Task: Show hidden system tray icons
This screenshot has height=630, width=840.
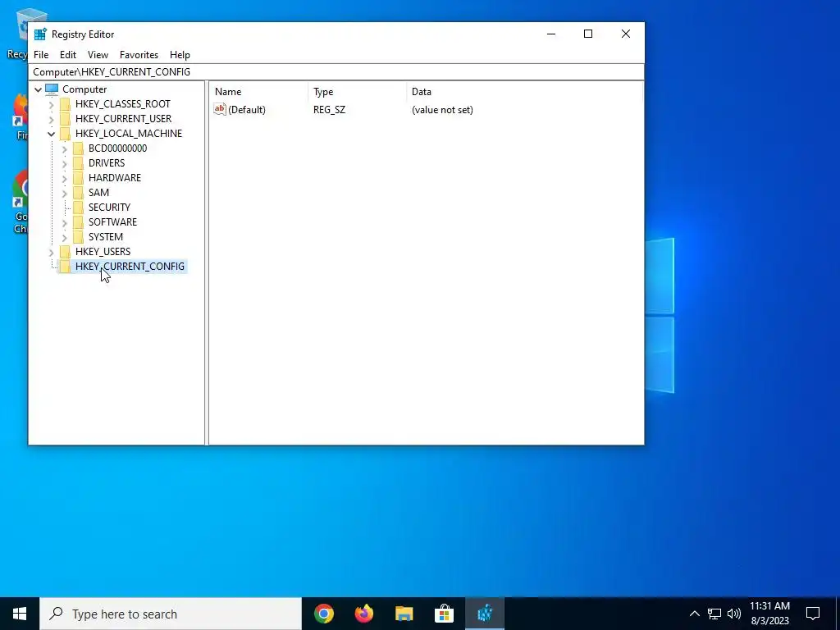Action: pyautogui.click(x=694, y=614)
